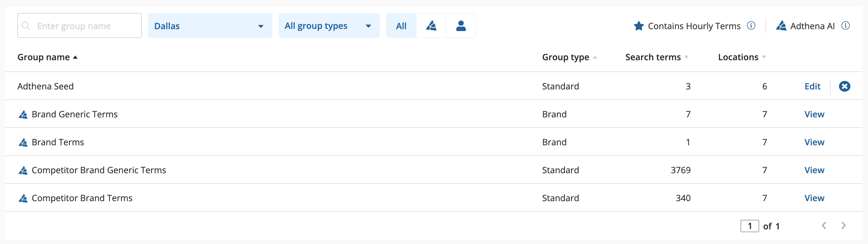The image size is (868, 244).
Task: Open info tooltip for Adthena AI
Action: [845, 25]
